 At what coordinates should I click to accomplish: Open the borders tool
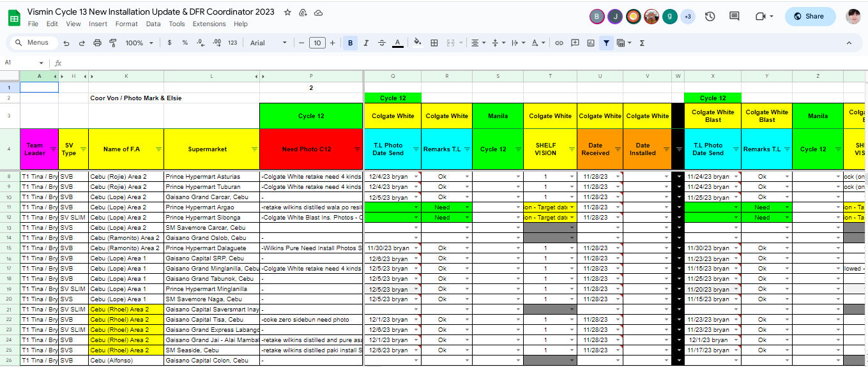[x=434, y=43]
